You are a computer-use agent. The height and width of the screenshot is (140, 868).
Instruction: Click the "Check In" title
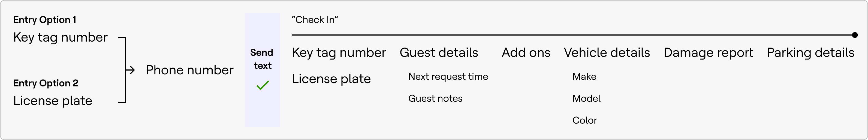coord(315,20)
